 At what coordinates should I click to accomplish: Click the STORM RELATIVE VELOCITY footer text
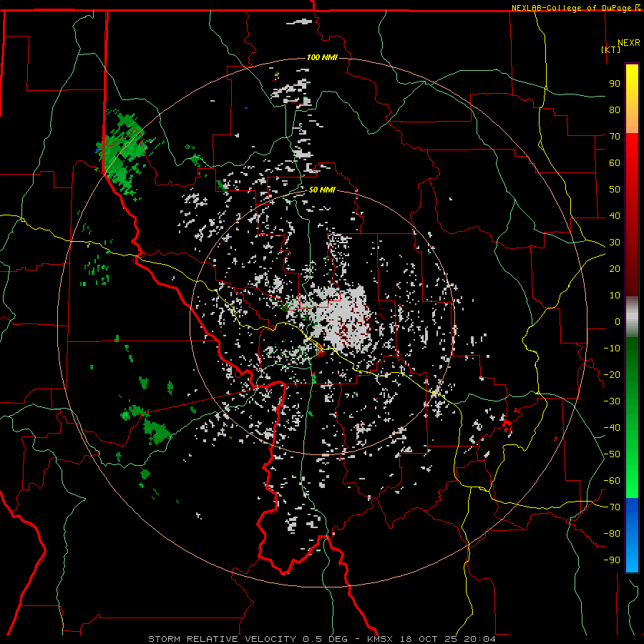(223, 639)
